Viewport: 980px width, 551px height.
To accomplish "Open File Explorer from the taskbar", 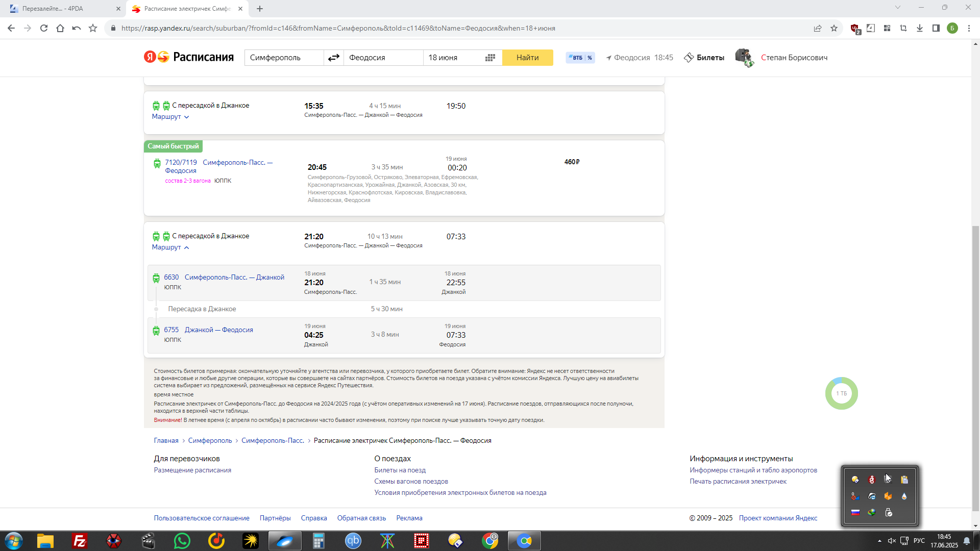I will point(45,541).
